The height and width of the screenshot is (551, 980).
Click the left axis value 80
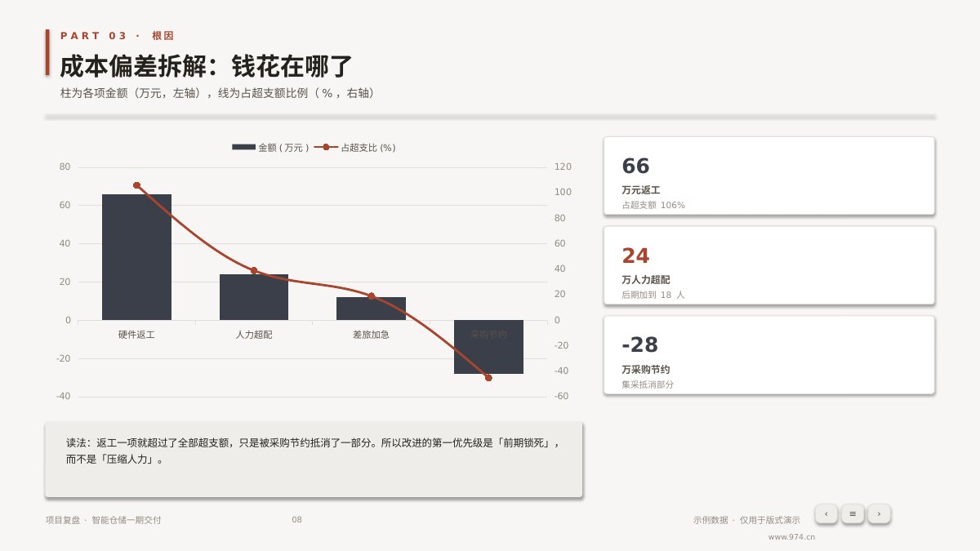pos(65,167)
